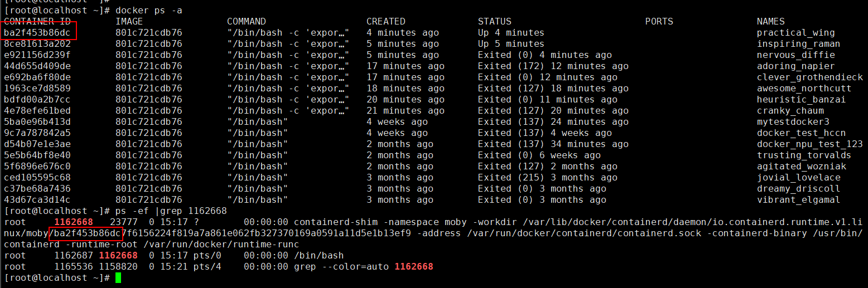The width and height of the screenshot is (868, 288).
Task: Click the container name awesome_northcutt
Action: (x=804, y=89)
